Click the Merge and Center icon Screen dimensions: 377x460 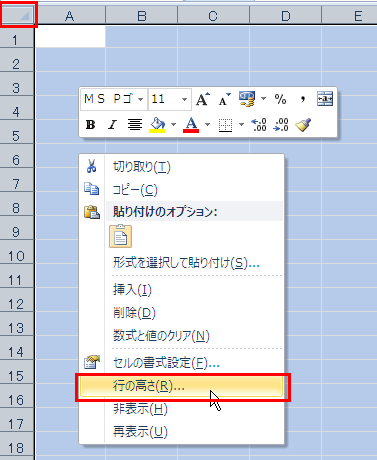tap(325, 99)
